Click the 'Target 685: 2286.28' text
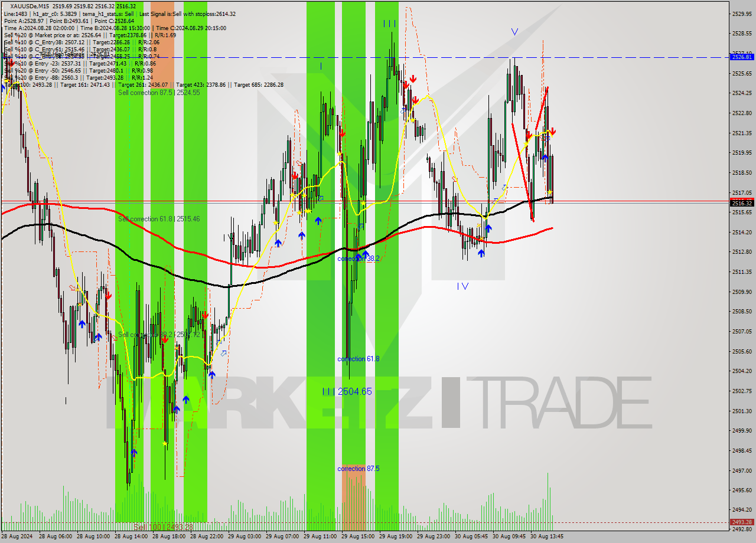The image size is (756, 543). click(x=259, y=84)
